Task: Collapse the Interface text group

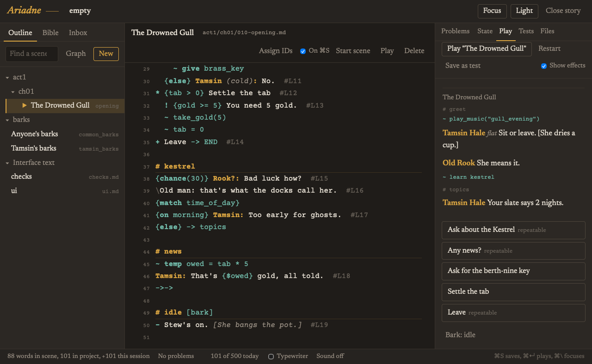Action: (8, 163)
